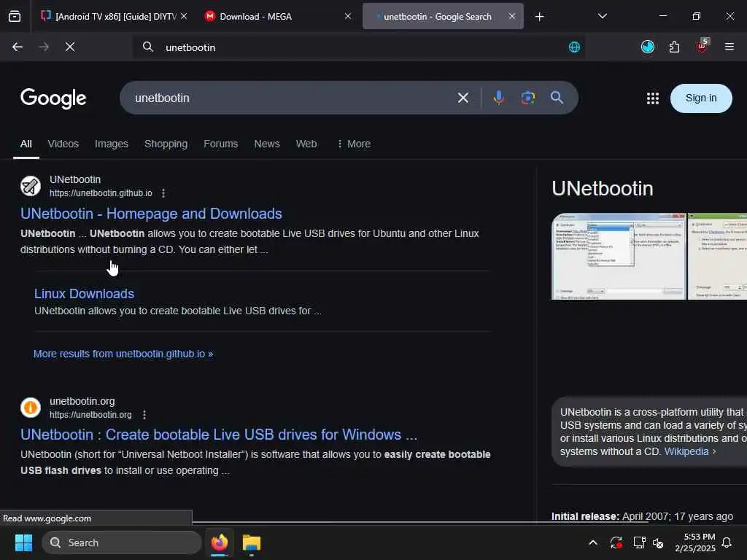747x560 pixels.
Task: Open Google Lens image search
Action: [528, 98]
